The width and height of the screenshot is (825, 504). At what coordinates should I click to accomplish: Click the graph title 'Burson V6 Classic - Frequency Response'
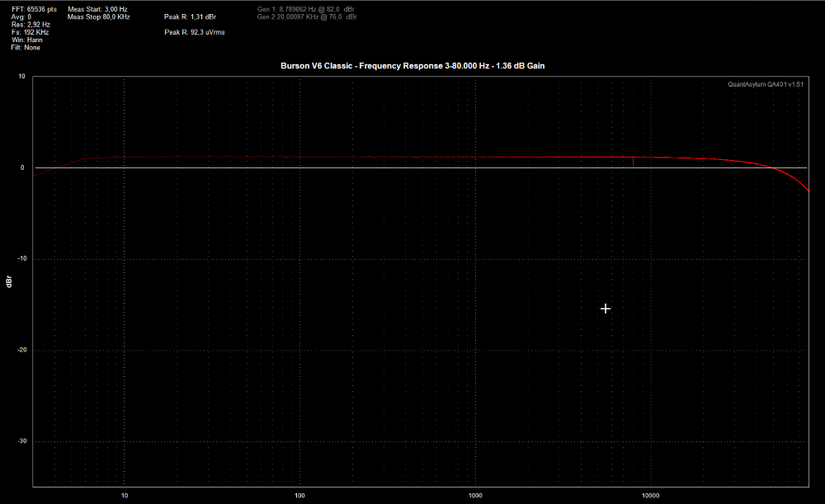click(412, 66)
